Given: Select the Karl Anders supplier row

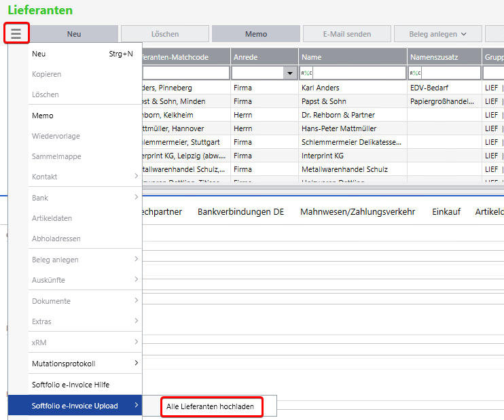Looking at the screenshot, I should tap(321, 88).
